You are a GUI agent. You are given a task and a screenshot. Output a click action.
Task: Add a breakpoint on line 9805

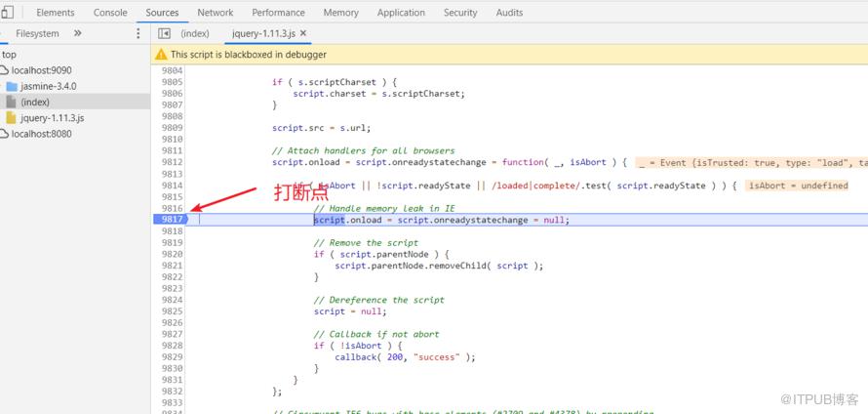172,82
